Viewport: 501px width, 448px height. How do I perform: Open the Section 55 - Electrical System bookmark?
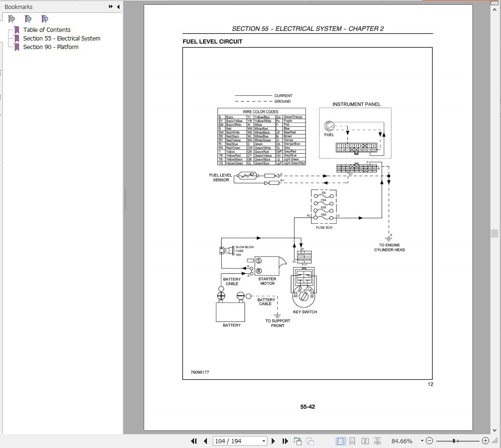tap(61, 38)
